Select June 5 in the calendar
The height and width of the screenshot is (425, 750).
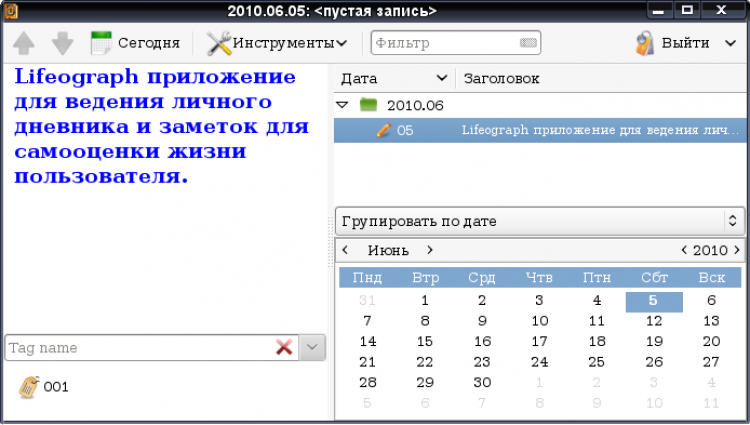pyautogui.click(x=654, y=301)
